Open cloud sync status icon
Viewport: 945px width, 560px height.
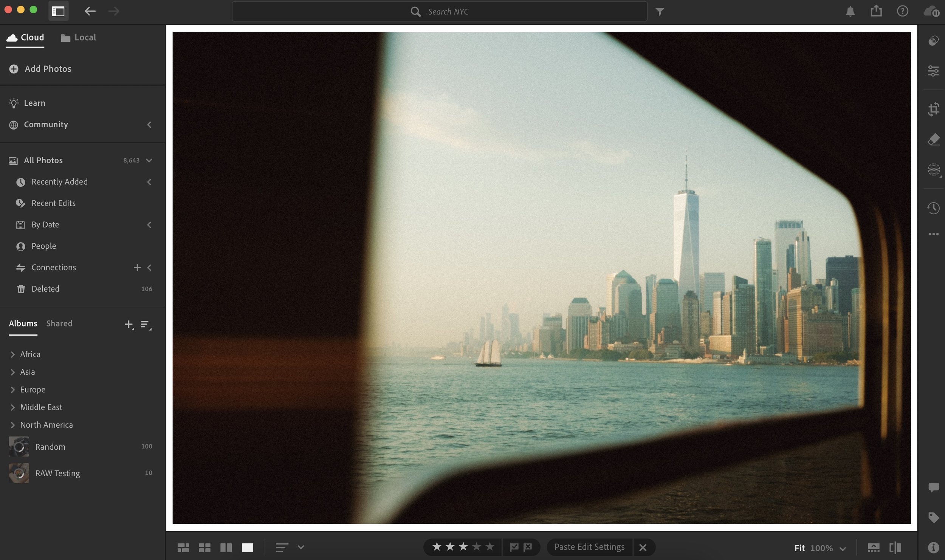point(931,11)
